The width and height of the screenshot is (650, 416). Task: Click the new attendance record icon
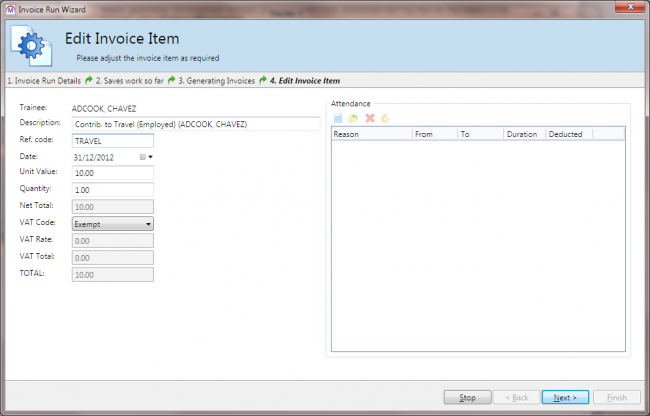pyautogui.click(x=339, y=118)
